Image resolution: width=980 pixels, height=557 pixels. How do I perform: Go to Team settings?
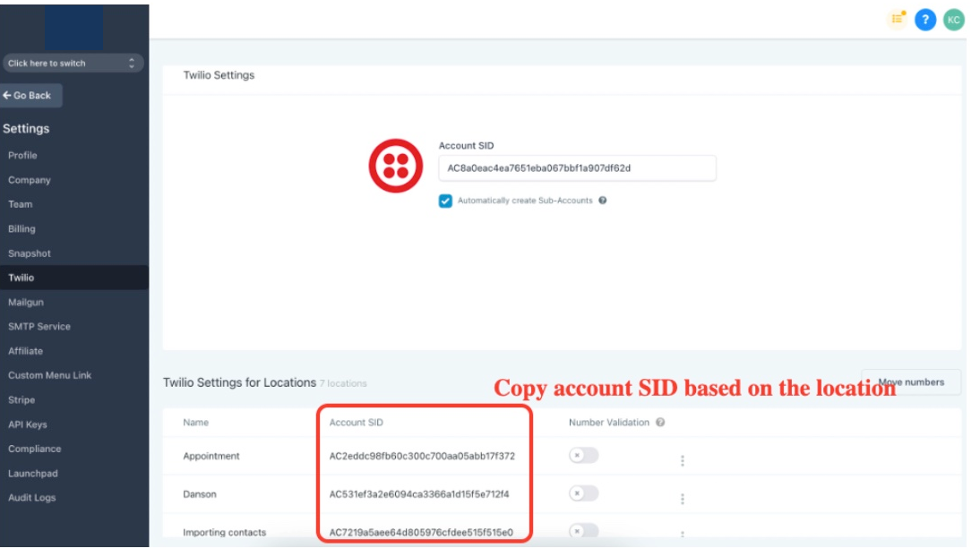tap(20, 204)
